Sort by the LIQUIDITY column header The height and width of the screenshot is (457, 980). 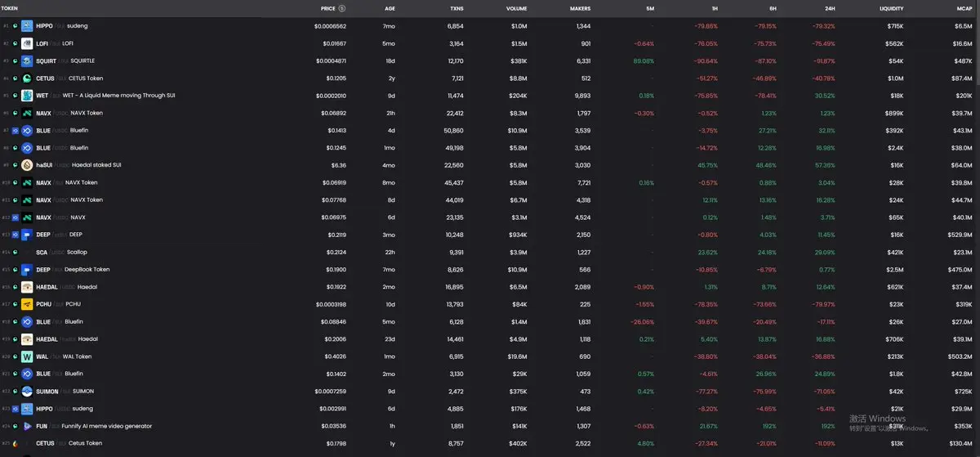[891, 8]
